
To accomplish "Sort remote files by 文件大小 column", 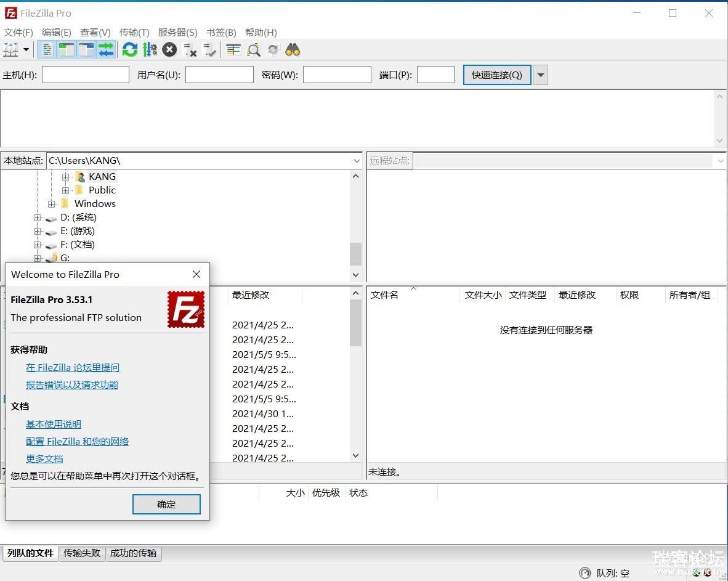I will 483,295.
